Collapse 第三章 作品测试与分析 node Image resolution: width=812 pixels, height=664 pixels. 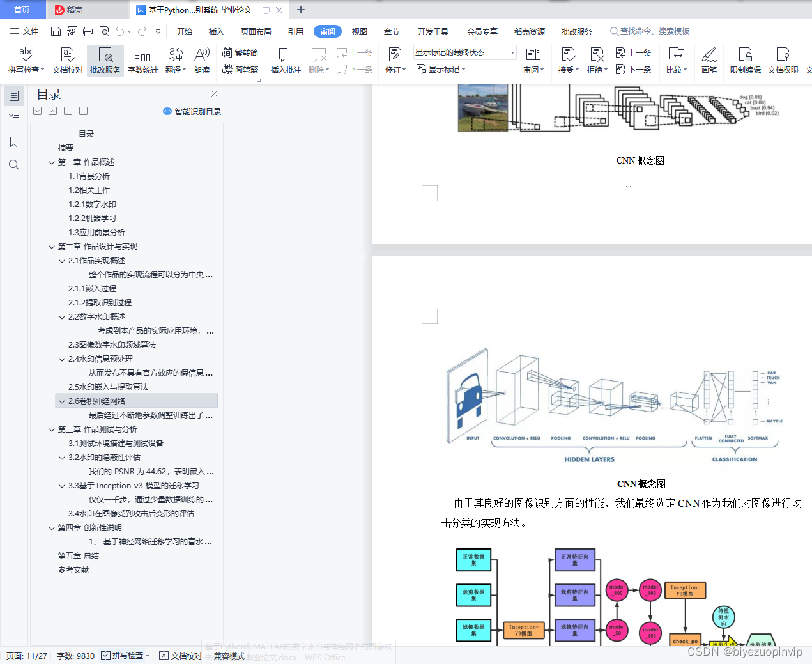click(x=52, y=429)
